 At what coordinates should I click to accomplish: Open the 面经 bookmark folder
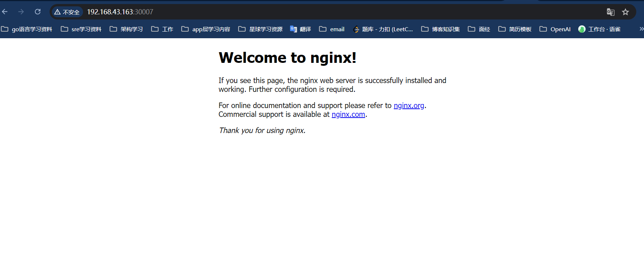(479, 29)
